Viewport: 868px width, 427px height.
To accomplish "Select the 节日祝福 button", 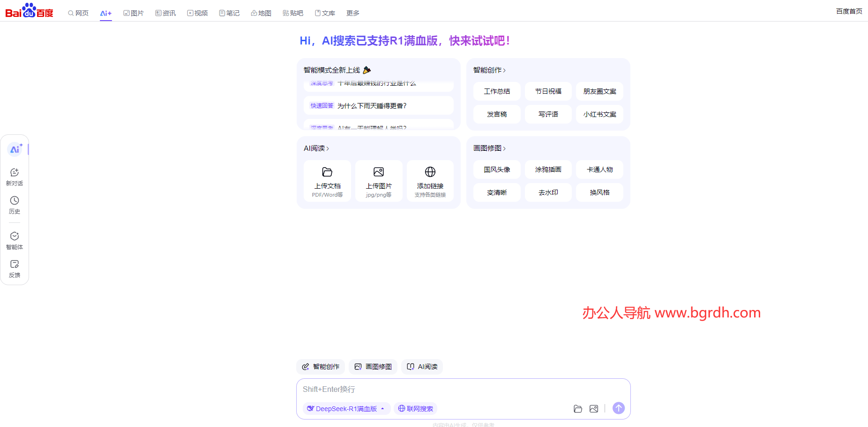I will coord(548,91).
